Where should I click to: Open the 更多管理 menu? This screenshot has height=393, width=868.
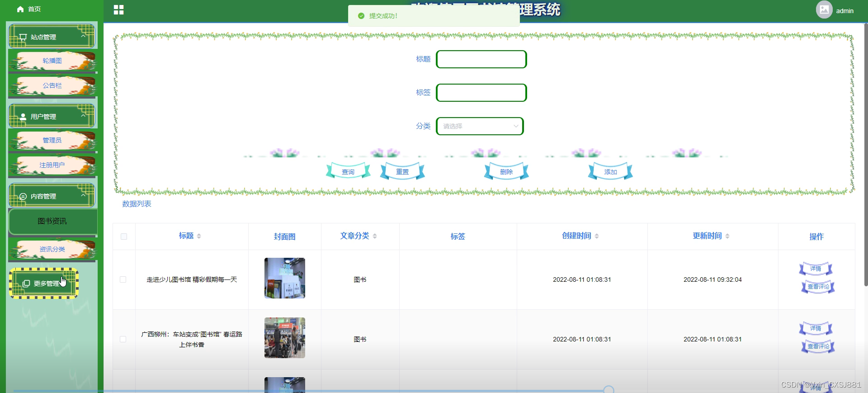(44, 284)
